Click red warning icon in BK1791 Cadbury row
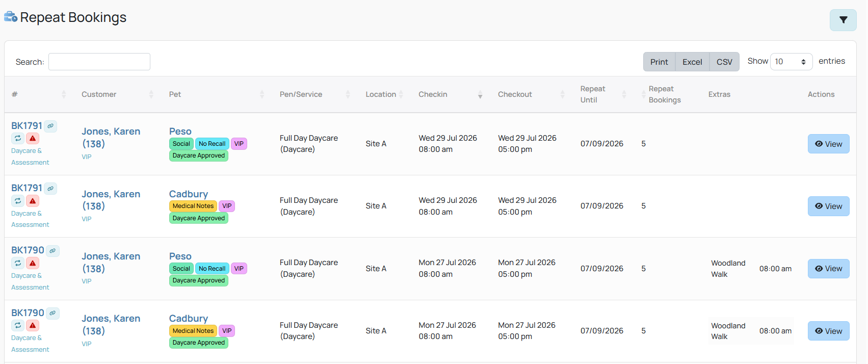Image resolution: width=868 pixels, height=364 pixels. [x=33, y=201]
